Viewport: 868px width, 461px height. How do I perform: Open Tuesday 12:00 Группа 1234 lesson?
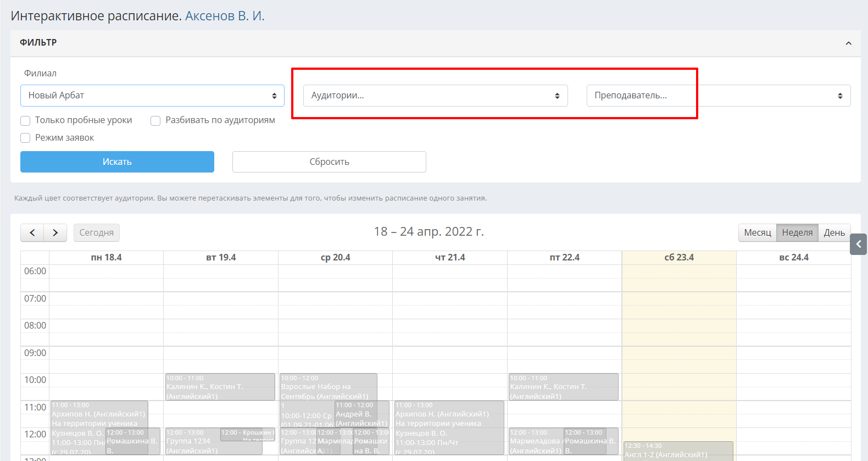pos(192,441)
